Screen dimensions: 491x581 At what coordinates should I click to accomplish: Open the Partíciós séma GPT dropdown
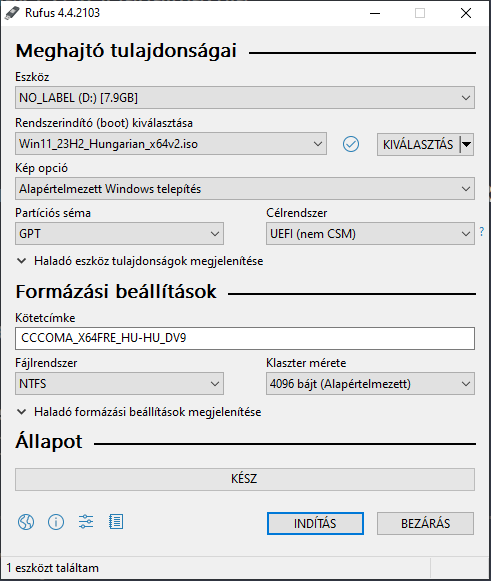pyautogui.click(x=119, y=234)
